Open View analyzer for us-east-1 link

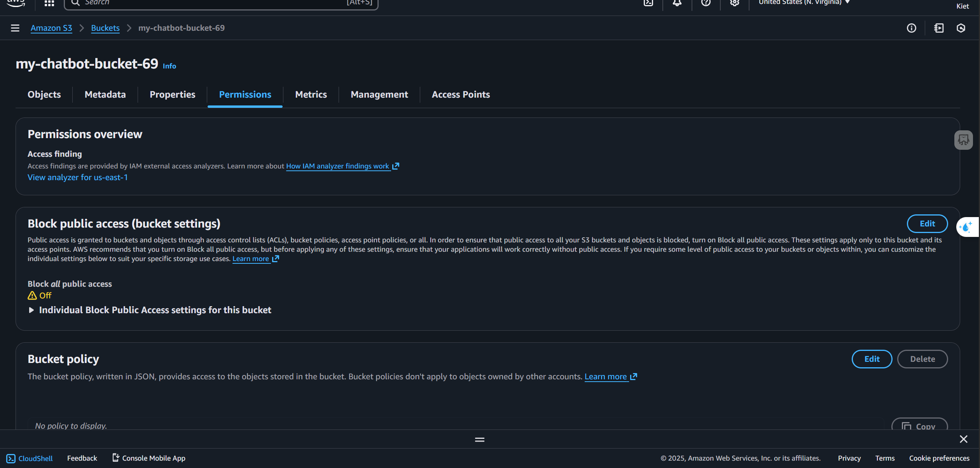tap(77, 177)
